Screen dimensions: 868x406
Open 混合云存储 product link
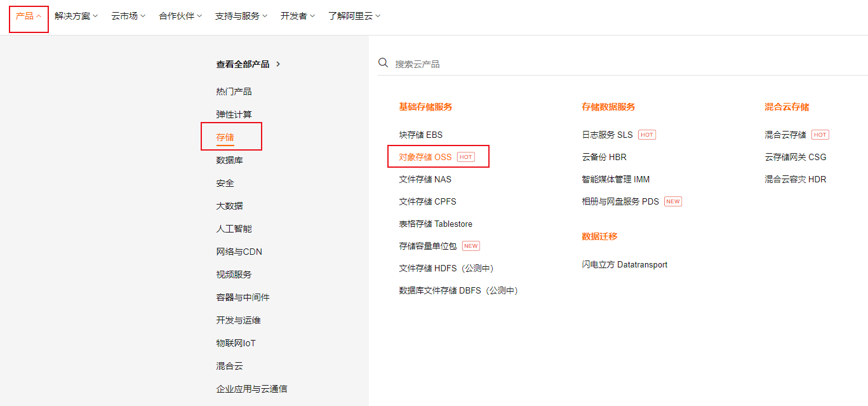point(785,135)
